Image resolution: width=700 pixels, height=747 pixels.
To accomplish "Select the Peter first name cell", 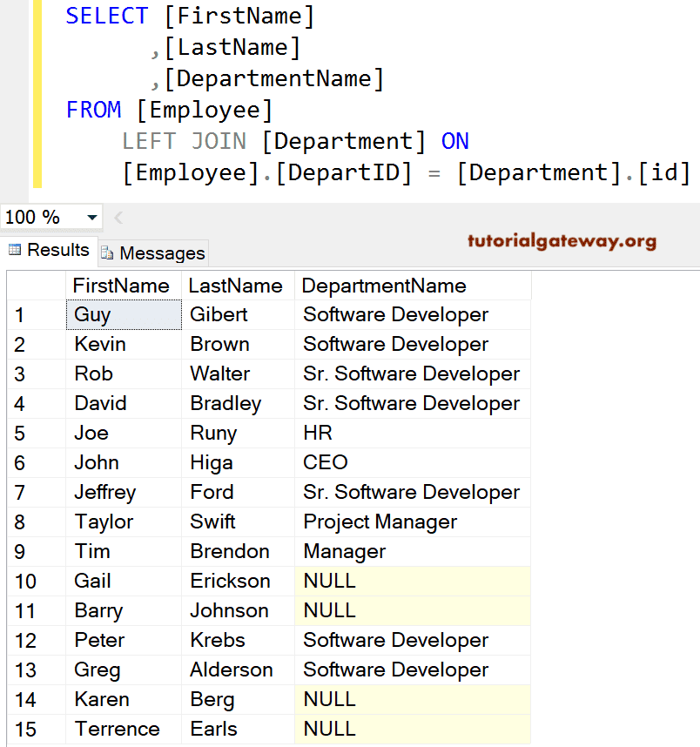I will tap(124, 640).
